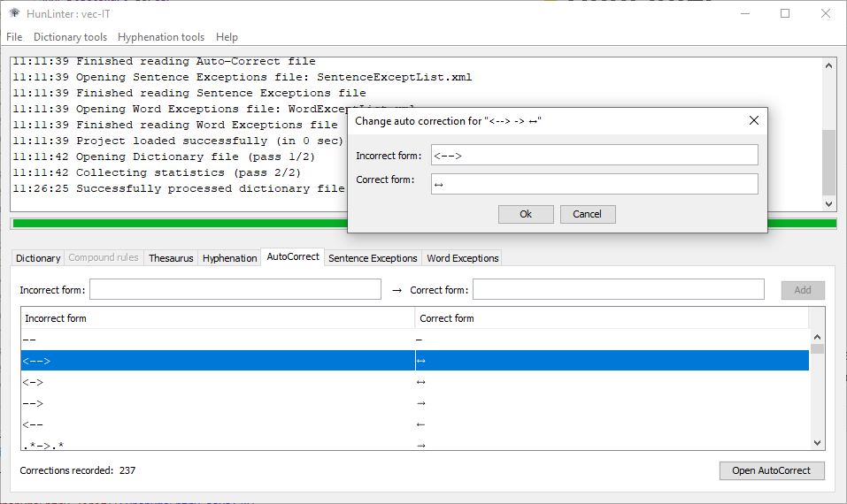Image resolution: width=847 pixels, height=504 pixels.
Task: Switch to the Dictionary tab
Action: pos(38,258)
